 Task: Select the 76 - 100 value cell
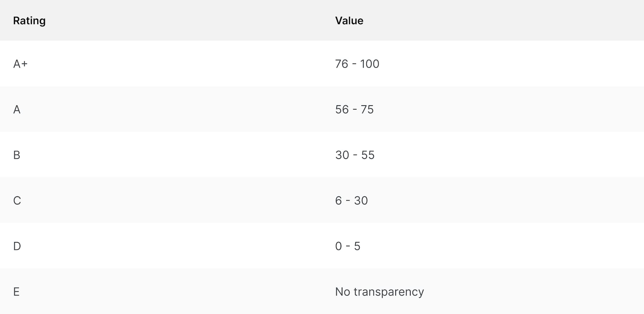(x=357, y=64)
